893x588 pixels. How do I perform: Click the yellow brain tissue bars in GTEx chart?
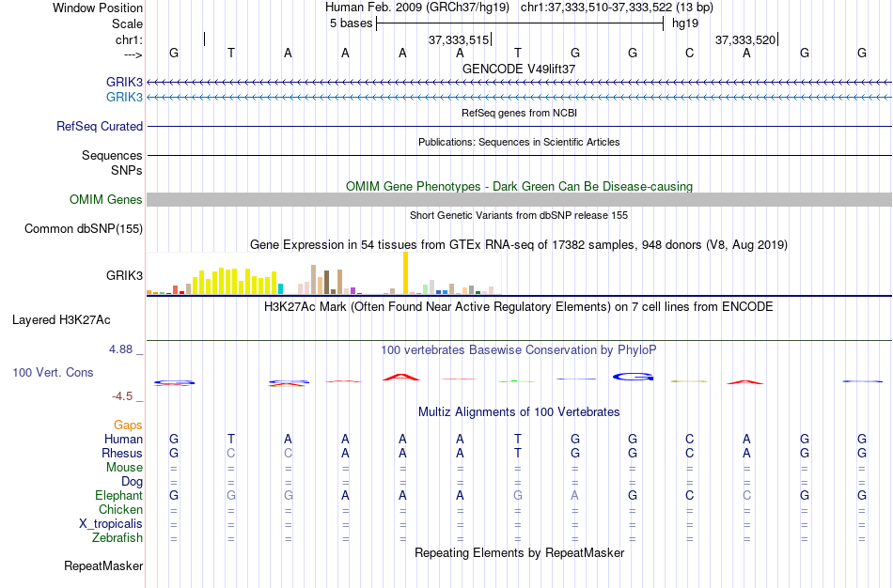pos(235,281)
